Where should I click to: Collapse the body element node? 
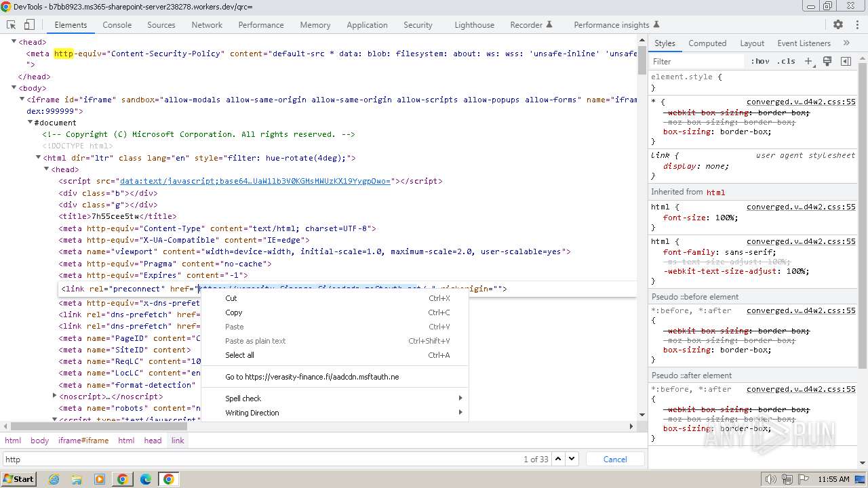click(x=14, y=88)
